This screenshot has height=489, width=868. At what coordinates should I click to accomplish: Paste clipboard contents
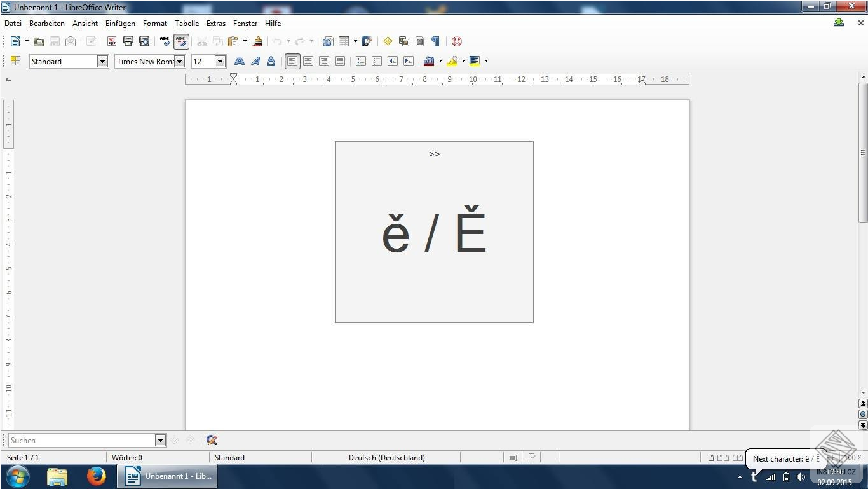click(x=233, y=41)
